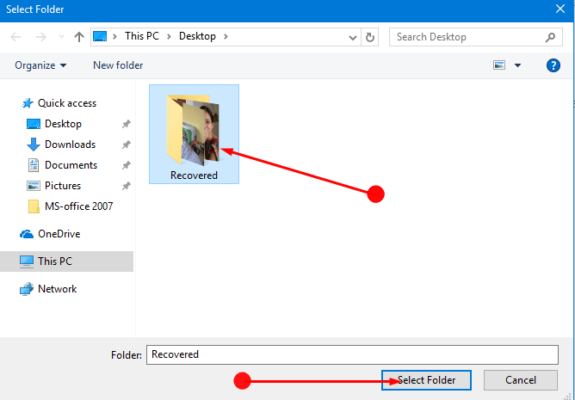This screenshot has height=400, width=575.
Task: Select OneDrive in navigation pane
Action: click(59, 234)
